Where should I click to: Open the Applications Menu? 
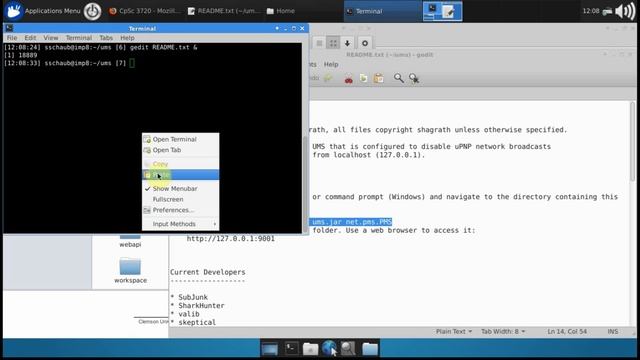click(x=42, y=11)
